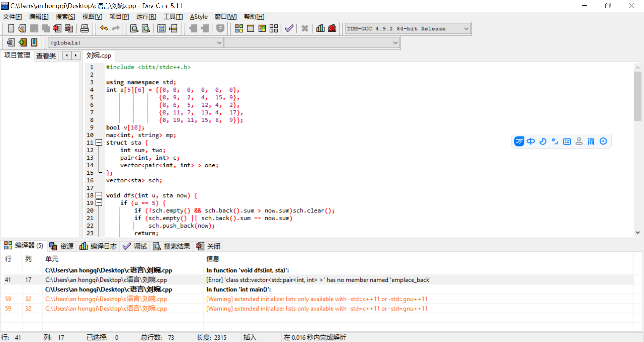Close current file using toolbar icon
The height and width of the screenshot is (342, 644).
pyautogui.click(x=57, y=28)
